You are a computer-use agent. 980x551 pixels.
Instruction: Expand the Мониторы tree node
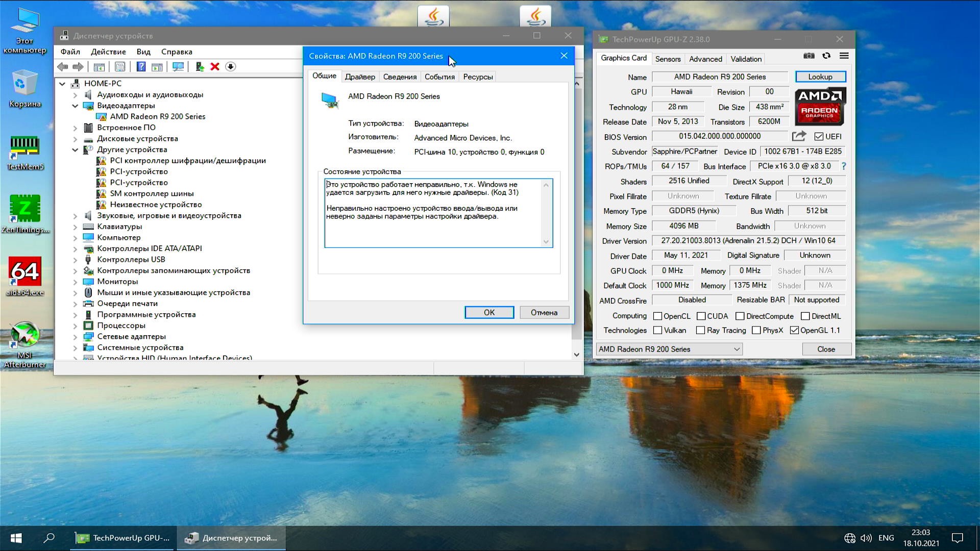point(75,282)
